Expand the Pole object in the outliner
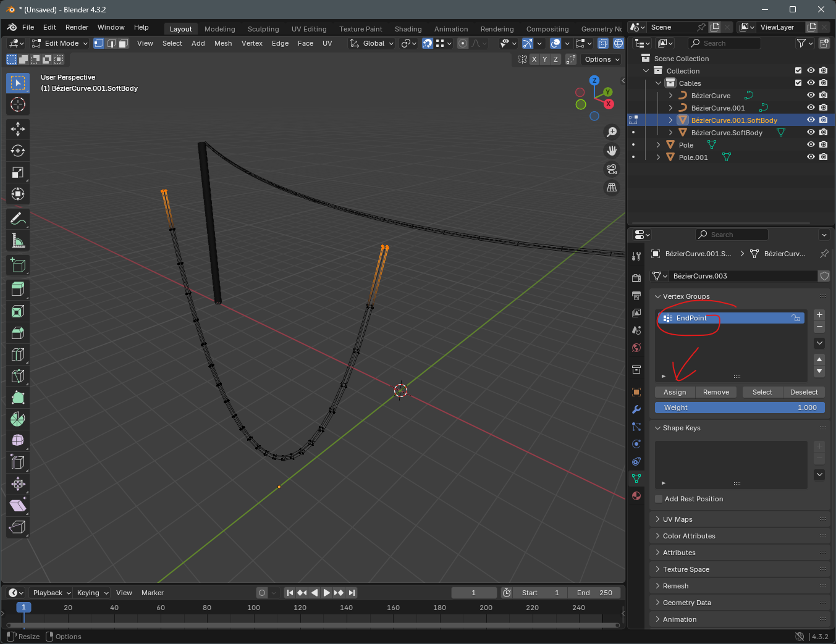Image resolution: width=836 pixels, height=644 pixels. 658,145
